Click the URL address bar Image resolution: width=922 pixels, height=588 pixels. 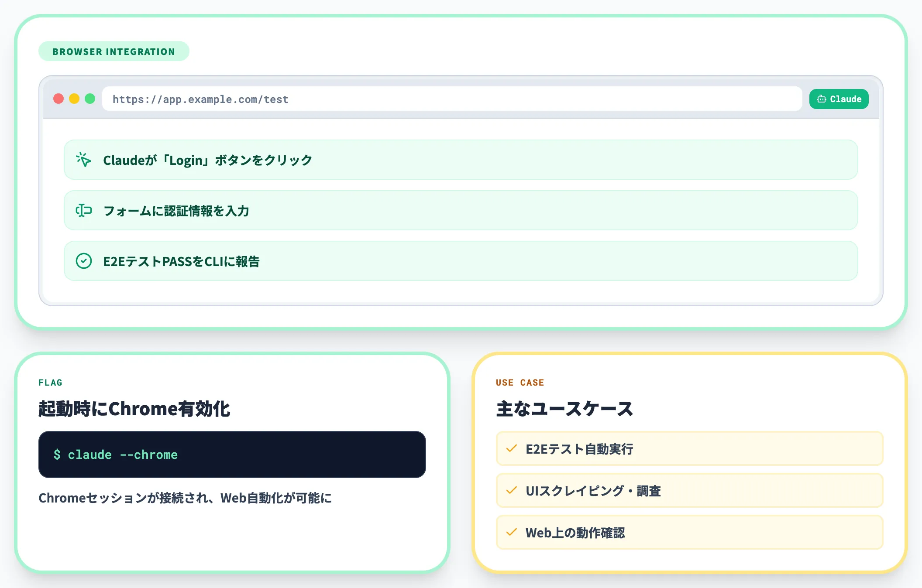click(x=452, y=99)
